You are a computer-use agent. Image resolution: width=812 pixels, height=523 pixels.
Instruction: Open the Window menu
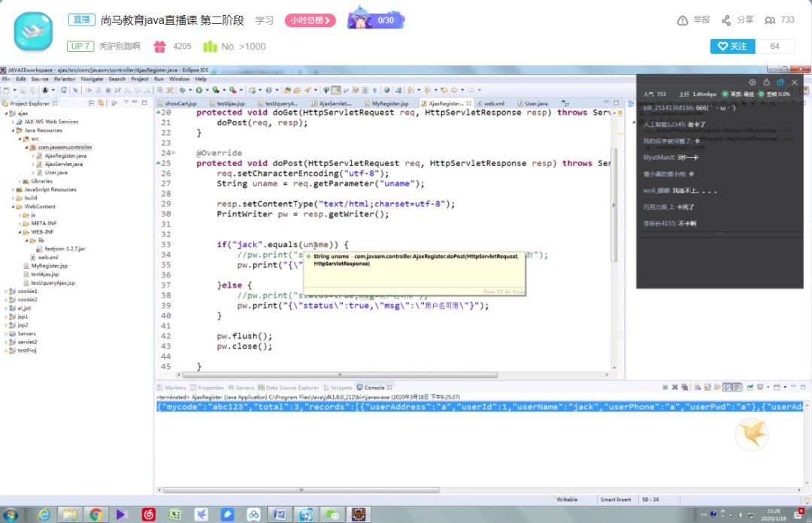(x=179, y=79)
